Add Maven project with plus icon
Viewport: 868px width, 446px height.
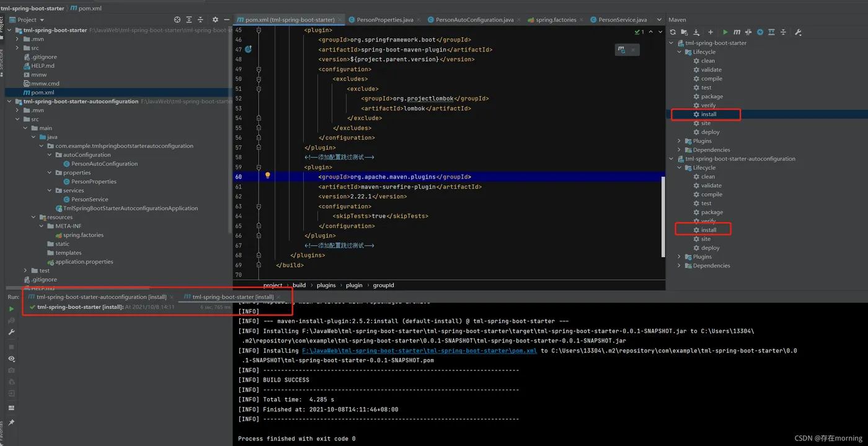[711, 32]
